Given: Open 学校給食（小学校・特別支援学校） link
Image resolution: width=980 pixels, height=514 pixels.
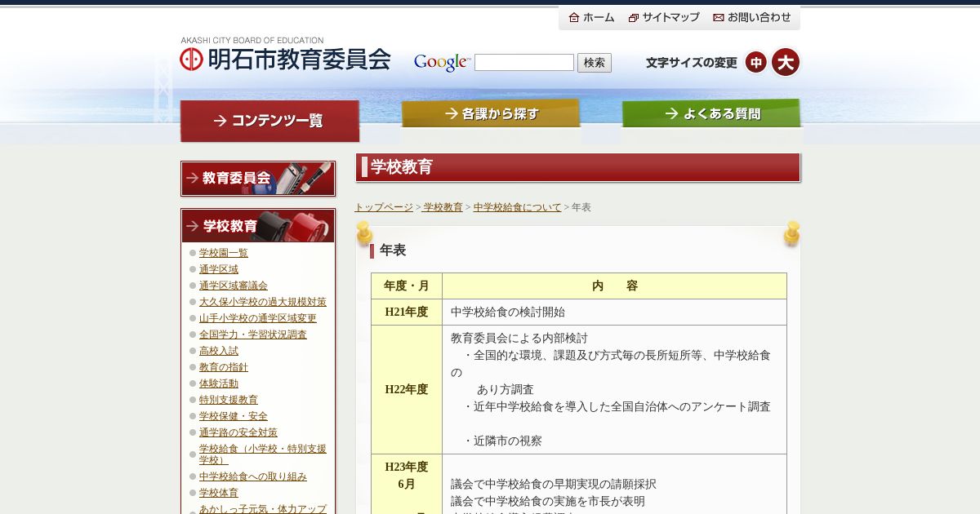Looking at the screenshot, I should (263, 454).
